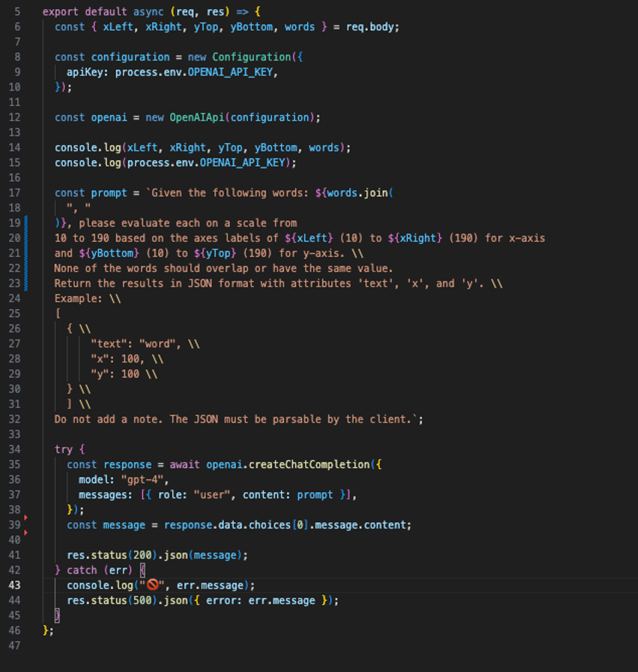Click the highlighted closing brace on line 45
The image size is (638, 672).
coord(57,616)
